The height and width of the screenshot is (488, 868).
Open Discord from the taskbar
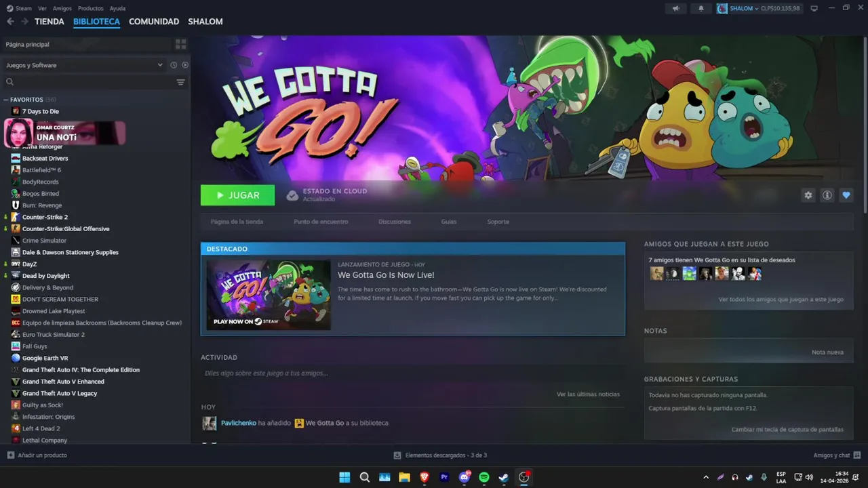[465, 477]
